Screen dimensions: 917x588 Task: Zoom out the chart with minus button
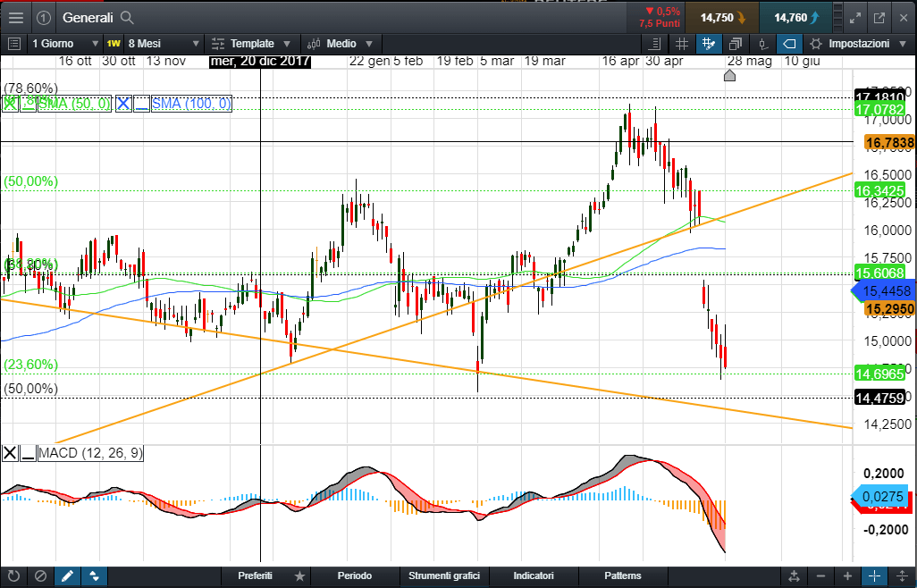(820, 576)
